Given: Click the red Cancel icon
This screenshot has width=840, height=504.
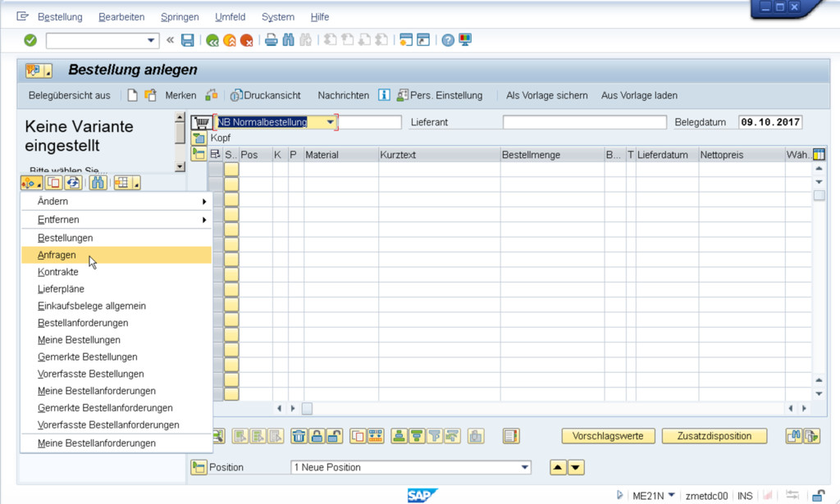Looking at the screenshot, I should coord(246,40).
